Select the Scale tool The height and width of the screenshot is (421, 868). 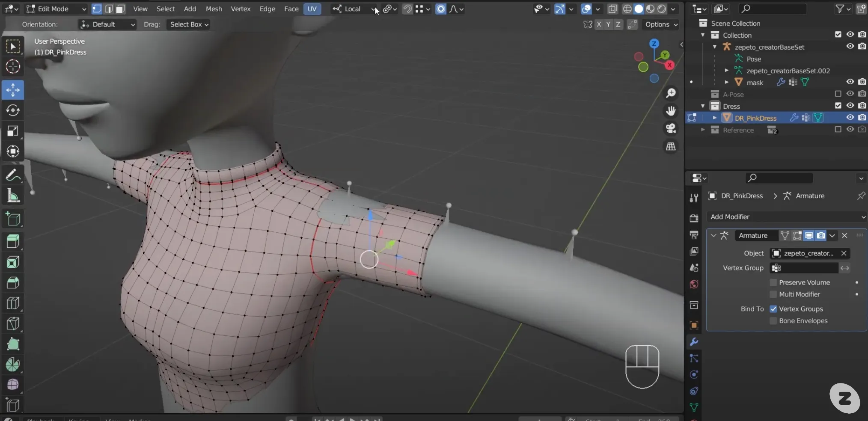click(x=13, y=131)
